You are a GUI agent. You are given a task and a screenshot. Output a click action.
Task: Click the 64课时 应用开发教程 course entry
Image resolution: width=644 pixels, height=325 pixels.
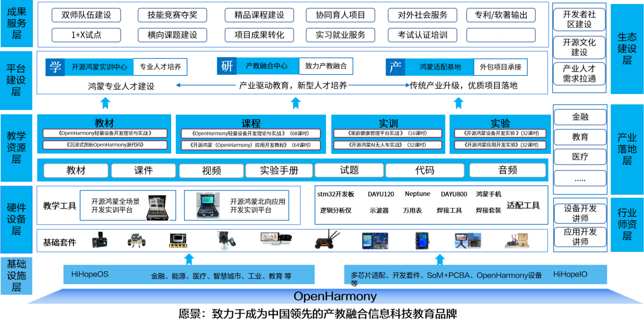[251, 145]
